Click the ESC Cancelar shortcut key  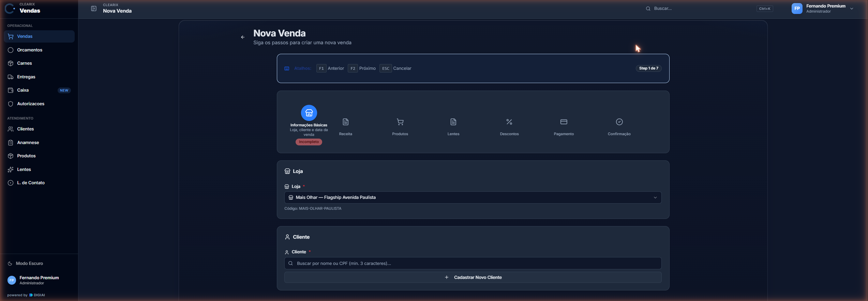pos(386,68)
